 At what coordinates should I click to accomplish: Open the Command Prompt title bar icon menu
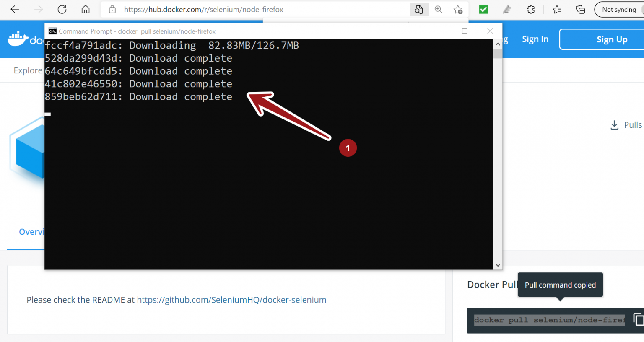52,31
